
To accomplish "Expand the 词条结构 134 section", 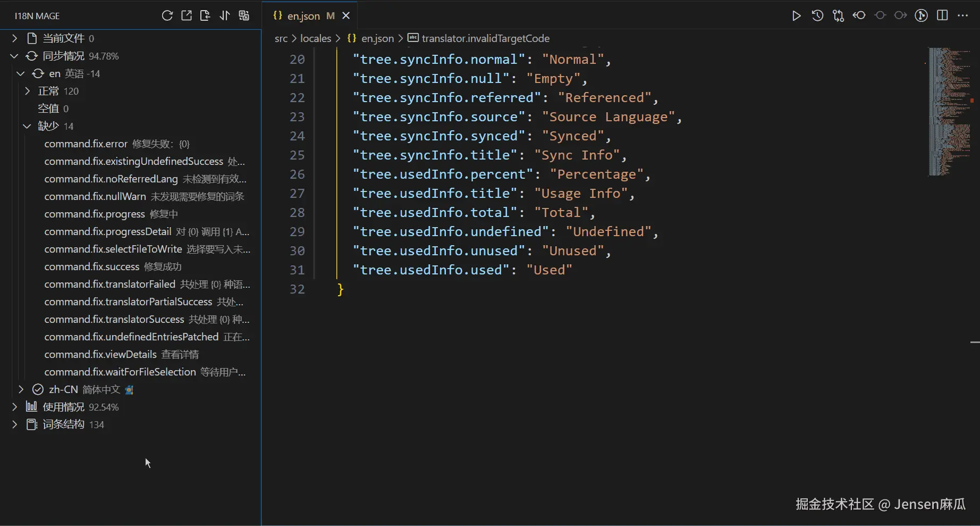I will 15,424.
